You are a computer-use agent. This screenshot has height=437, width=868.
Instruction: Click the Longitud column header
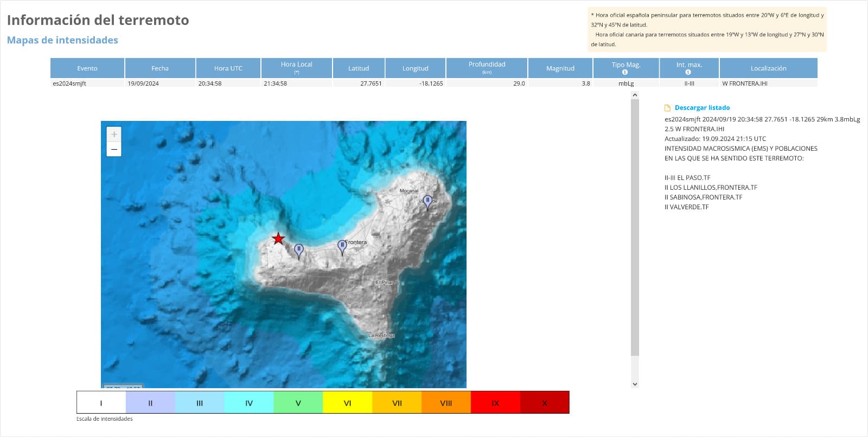tap(416, 68)
